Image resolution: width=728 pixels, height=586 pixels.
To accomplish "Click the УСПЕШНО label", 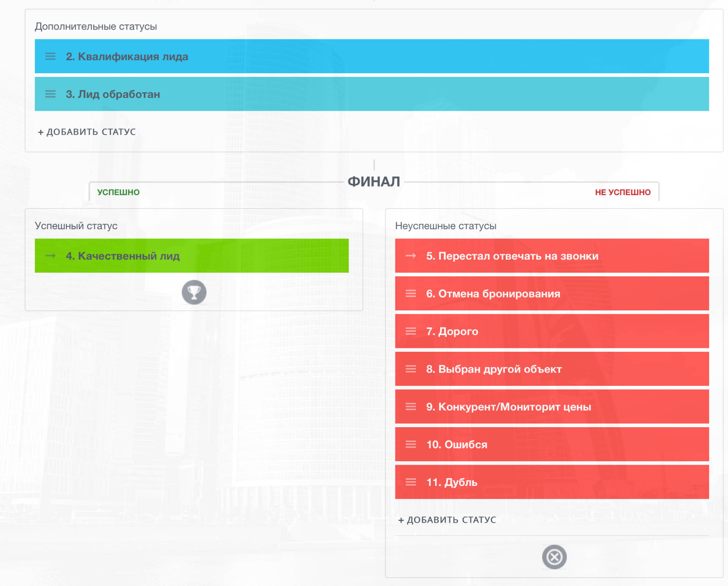I will [x=118, y=192].
